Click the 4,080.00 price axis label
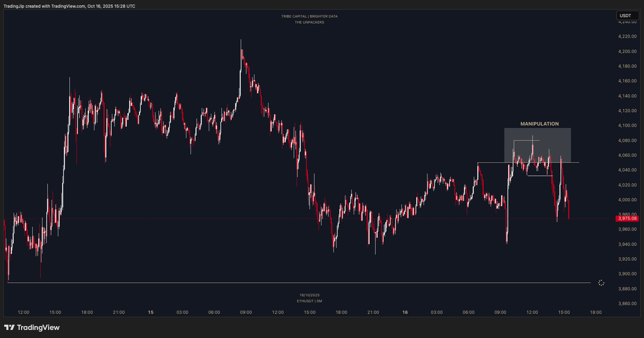The image size is (644, 338). [627, 141]
